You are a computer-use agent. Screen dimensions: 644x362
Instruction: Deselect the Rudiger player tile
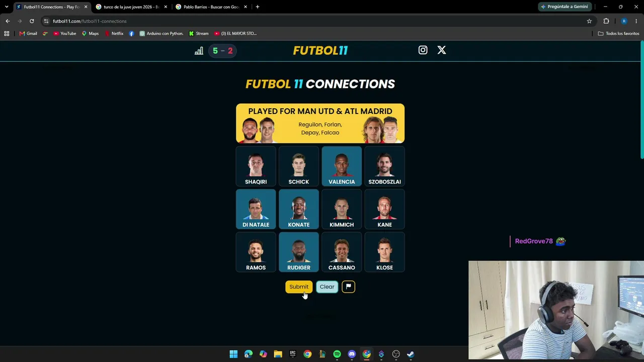[299, 252]
